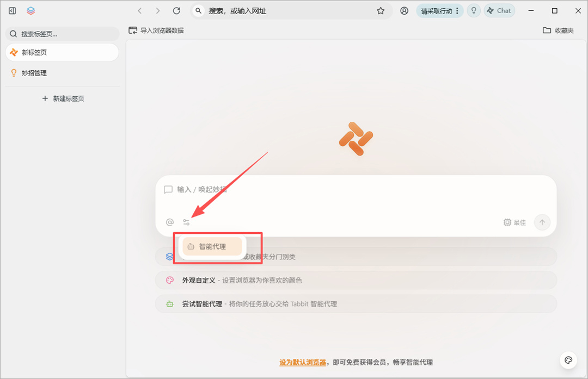Toggle the sidebar with the collapse icon
Image resolution: width=588 pixels, height=379 pixels.
pos(11,10)
